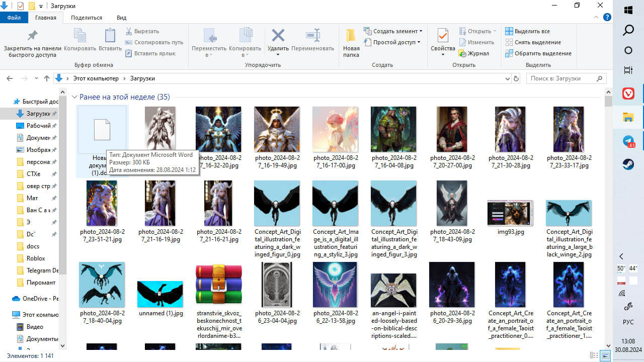Switch to the Вид ribbon tab

[121, 18]
